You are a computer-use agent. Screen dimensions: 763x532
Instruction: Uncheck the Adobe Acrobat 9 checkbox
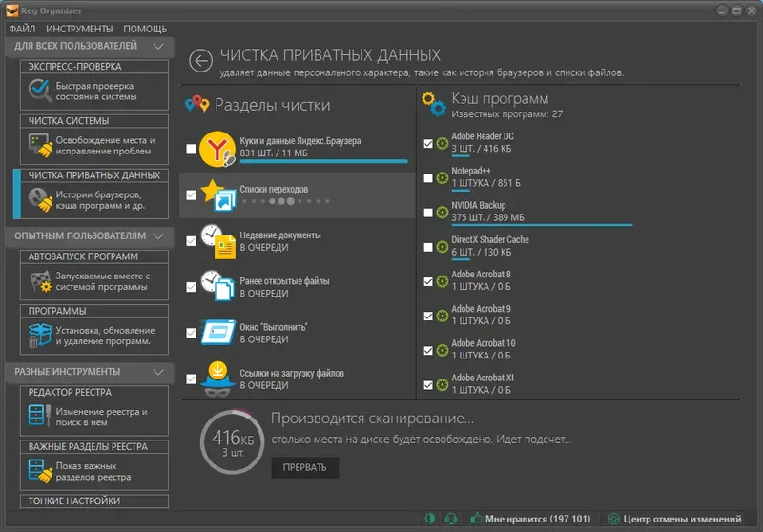tap(428, 317)
